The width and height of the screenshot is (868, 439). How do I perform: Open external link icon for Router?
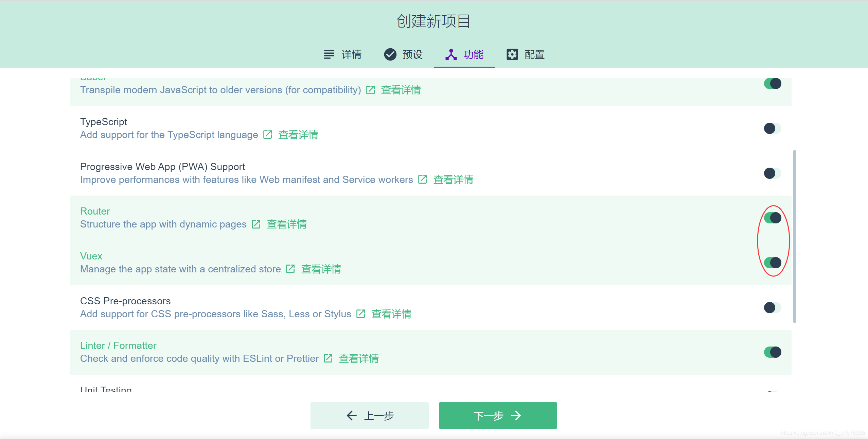(256, 224)
